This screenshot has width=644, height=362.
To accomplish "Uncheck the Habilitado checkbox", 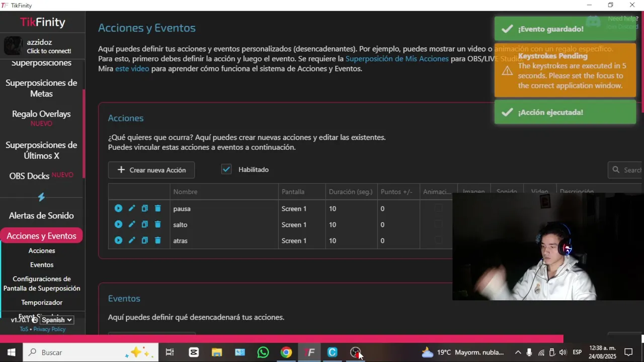I will [226, 169].
